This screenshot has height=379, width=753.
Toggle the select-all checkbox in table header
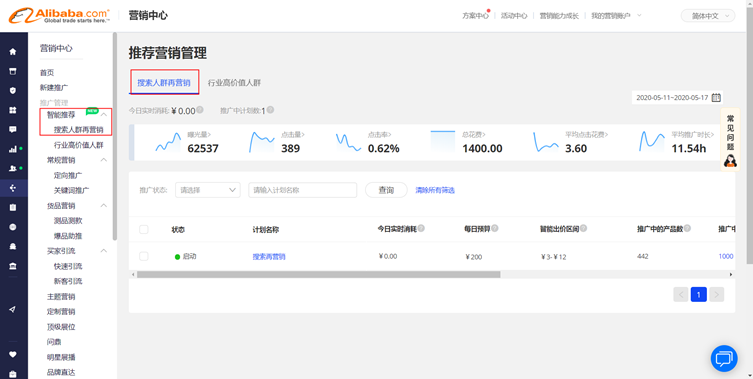click(x=144, y=230)
